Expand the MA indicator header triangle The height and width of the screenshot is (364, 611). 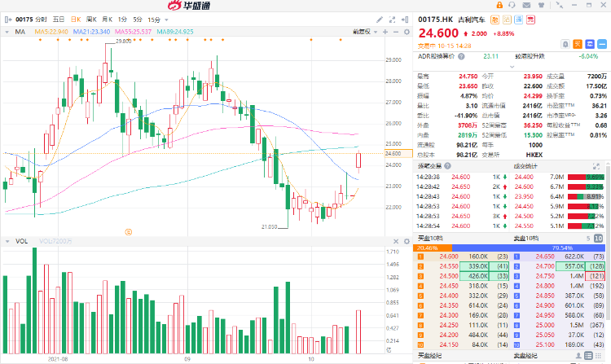point(7,32)
